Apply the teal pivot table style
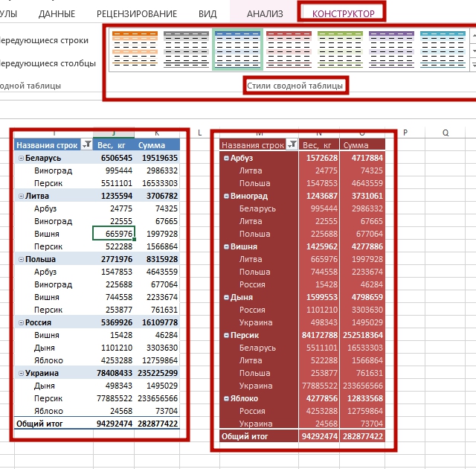 443,51
